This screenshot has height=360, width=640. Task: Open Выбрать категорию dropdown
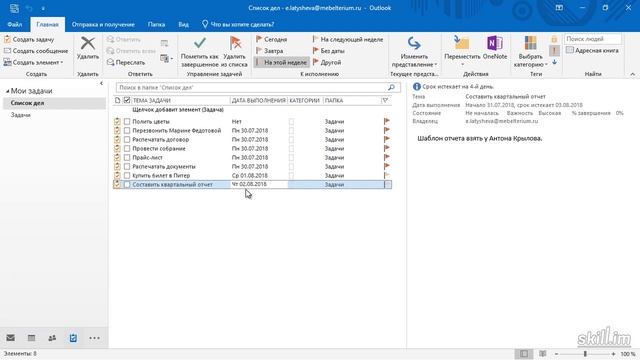[531, 52]
